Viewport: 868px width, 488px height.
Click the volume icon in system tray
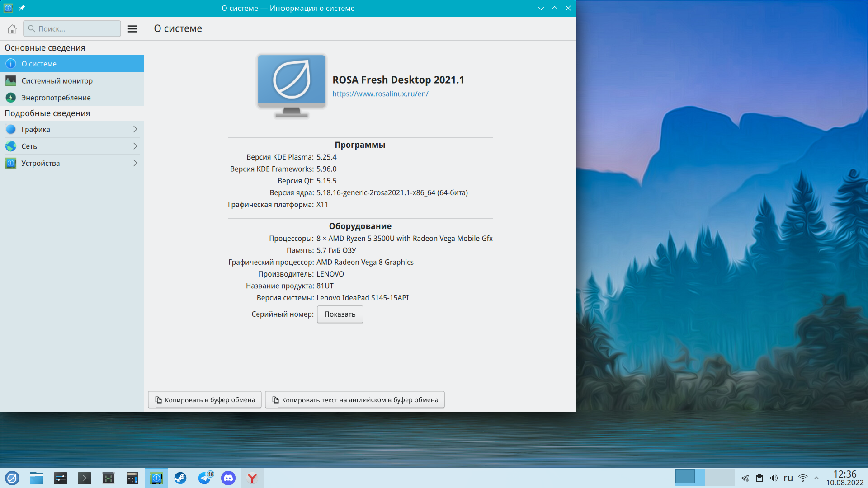coord(774,478)
